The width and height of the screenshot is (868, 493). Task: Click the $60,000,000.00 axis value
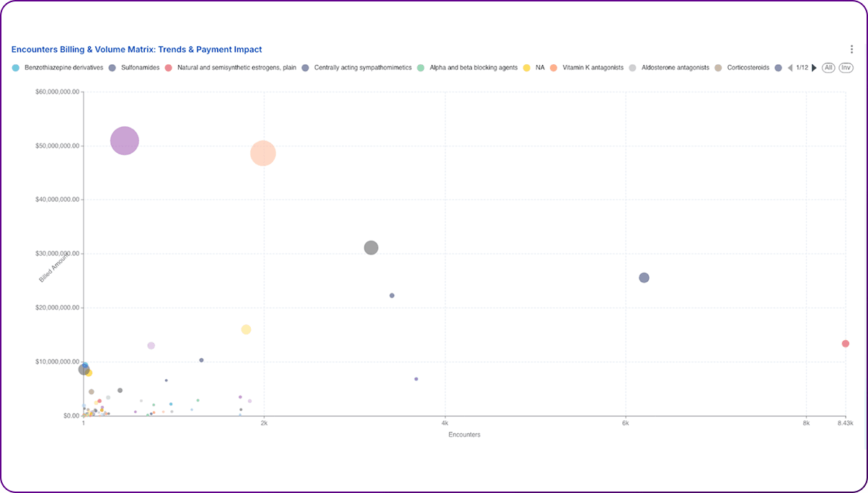(x=57, y=92)
